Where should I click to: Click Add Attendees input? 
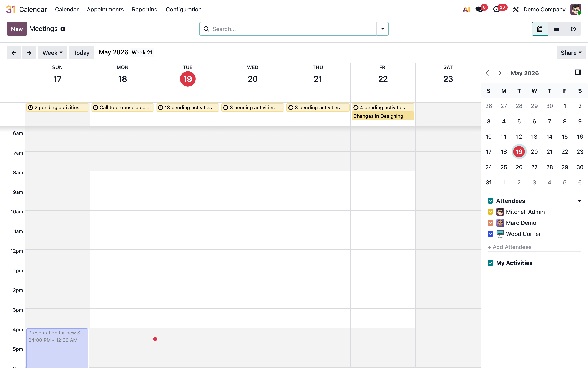click(x=534, y=247)
